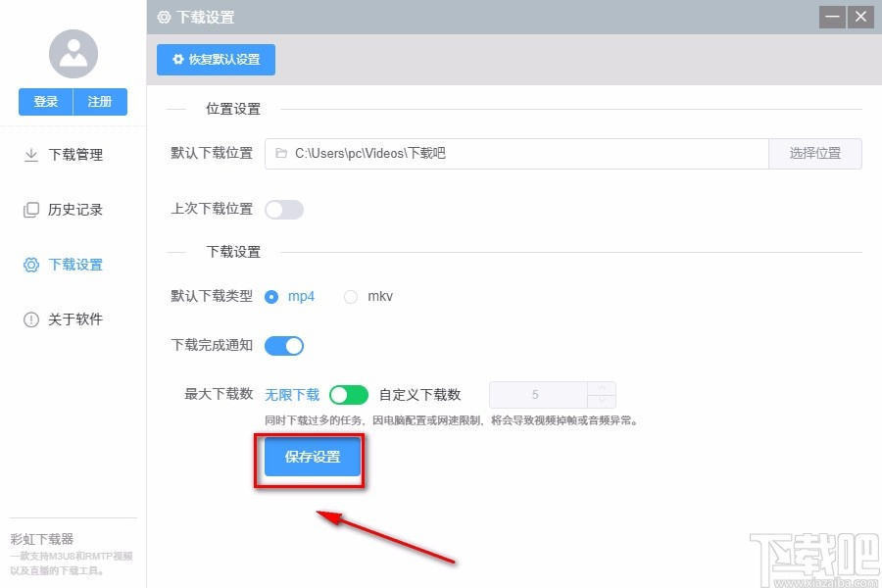Click the user avatar icon

pos(73,54)
